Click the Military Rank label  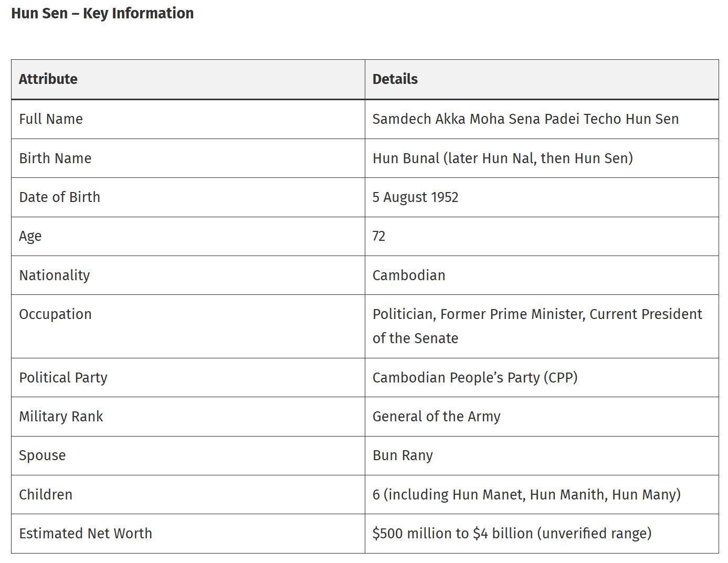[61, 417]
